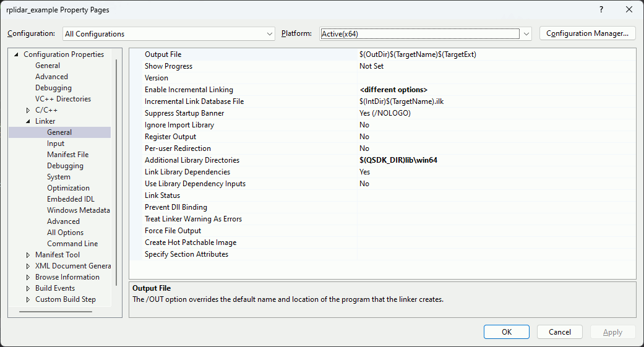The height and width of the screenshot is (347, 644).
Task: Select Additional Library Directories property
Action: click(x=192, y=160)
